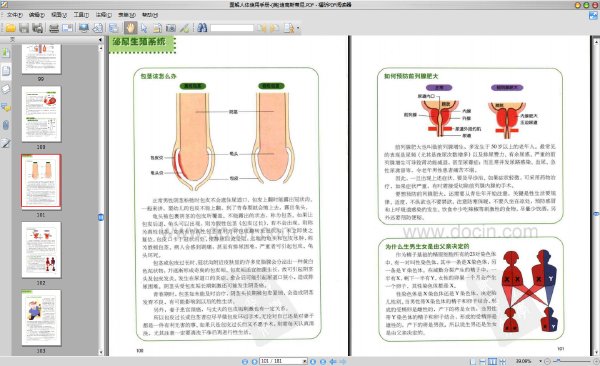Click the panel splitter handle button

[101, 217]
